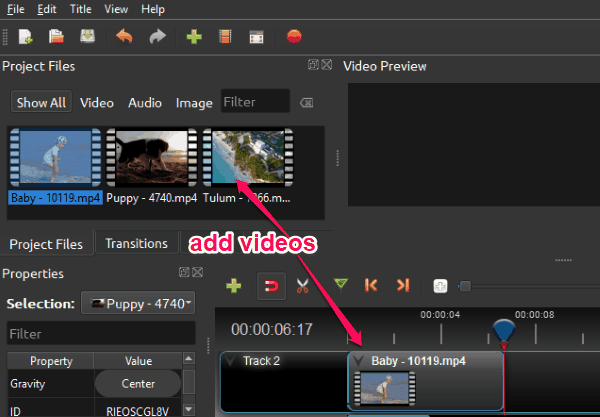Click the Gravity property row

click(94, 383)
